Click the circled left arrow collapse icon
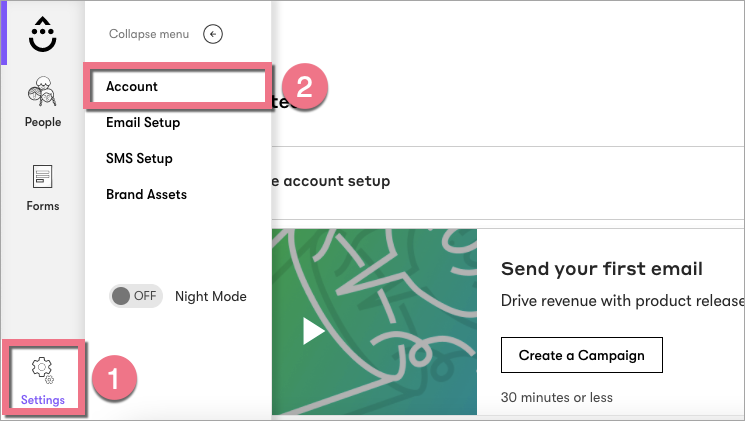This screenshot has height=421, width=745. pyautogui.click(x=212, y=34)
